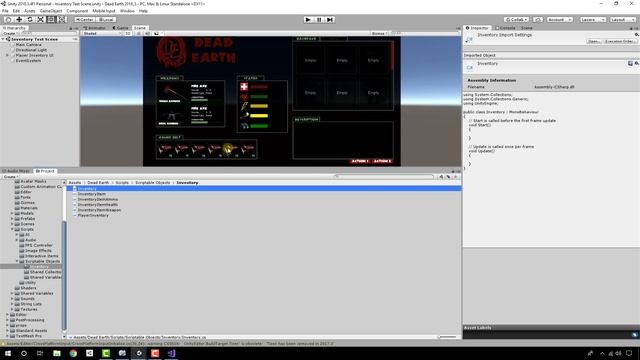
Task: Expand Player Inventory UI object
Action: (x=7, y=55)
